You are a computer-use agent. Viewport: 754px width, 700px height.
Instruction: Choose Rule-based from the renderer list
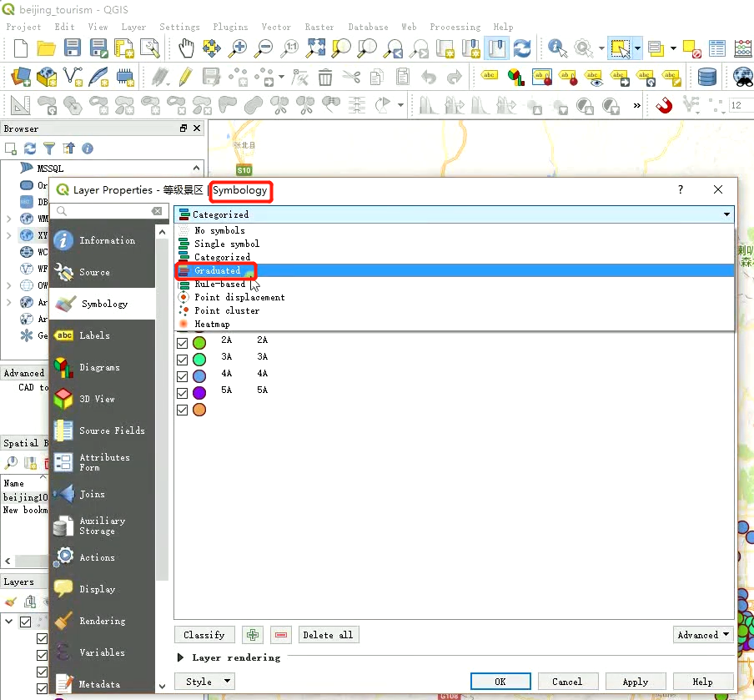pyautogui.click(x=454, y=284)
